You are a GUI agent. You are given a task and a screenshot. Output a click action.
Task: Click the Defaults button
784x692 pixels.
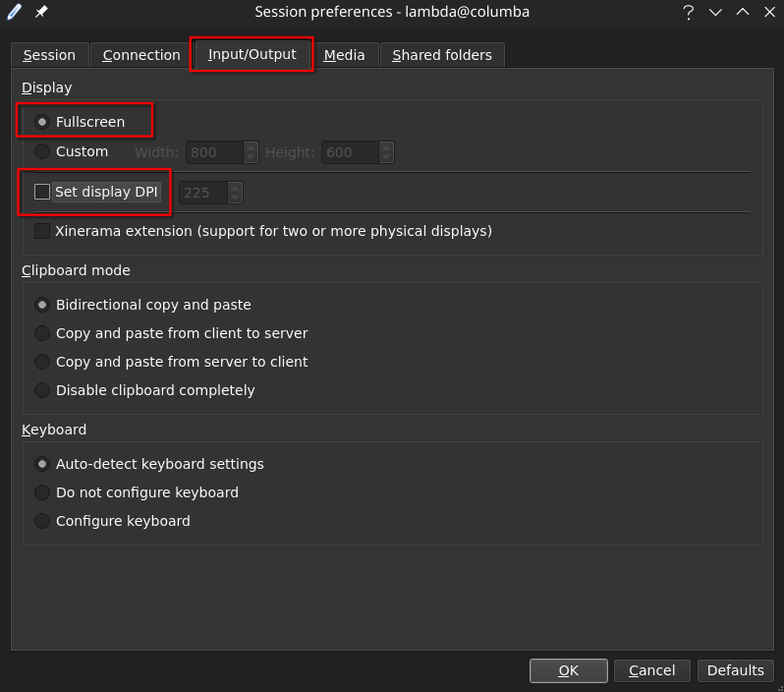(735, 670)
